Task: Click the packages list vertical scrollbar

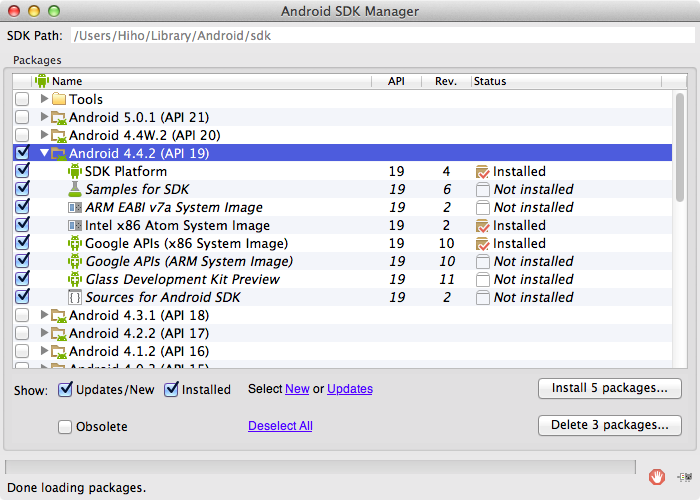Action: coord(680,200)
